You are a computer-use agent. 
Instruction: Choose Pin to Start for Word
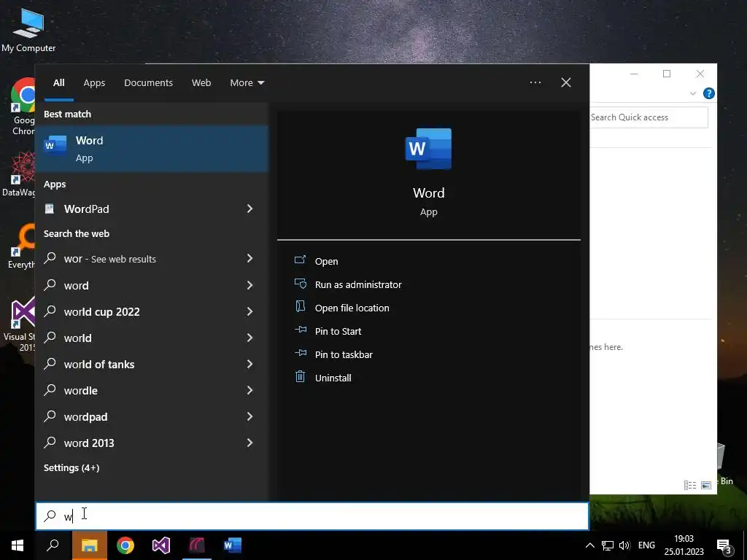click(x=338, y=331)
